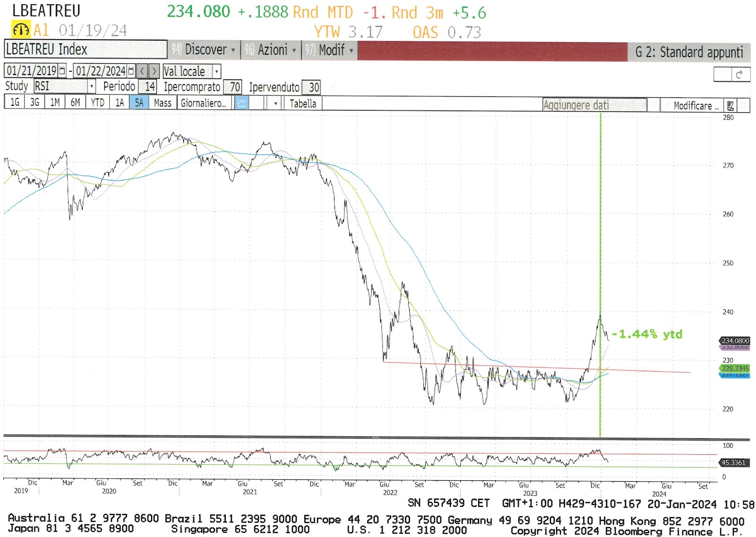The height and width of the screenshot is (537, 756).
Task: Select the 1M time range tab
Action: (55, 102)
